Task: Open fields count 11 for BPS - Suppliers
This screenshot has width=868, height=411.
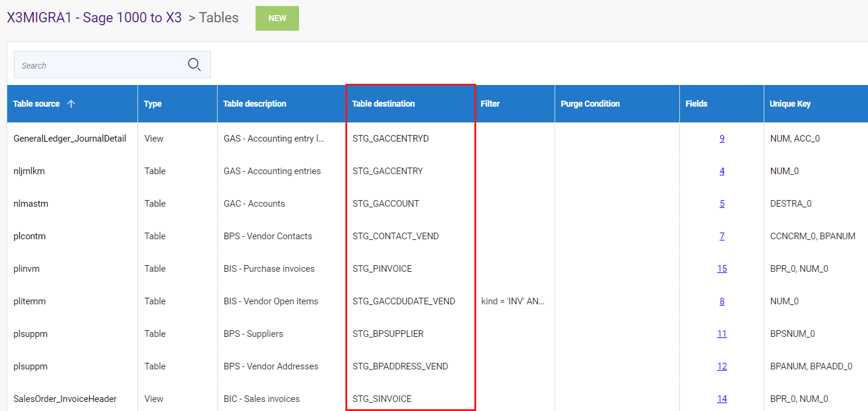Action: tap(722, 334)
